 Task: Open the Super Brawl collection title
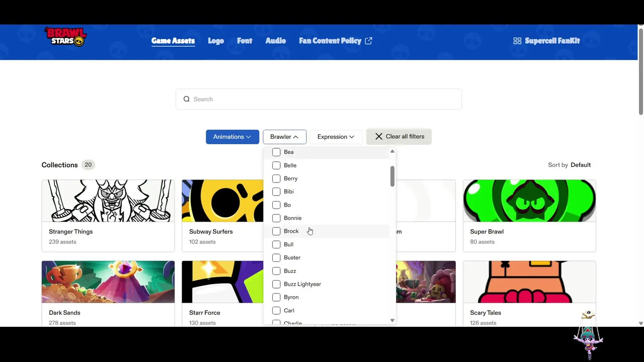pyautogui.click(x=487, y=232)
